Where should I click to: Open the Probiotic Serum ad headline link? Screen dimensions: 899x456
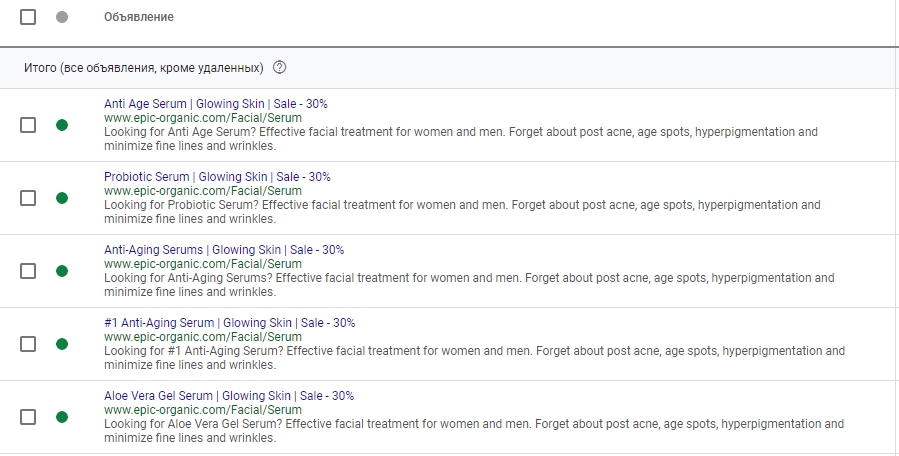217,177
